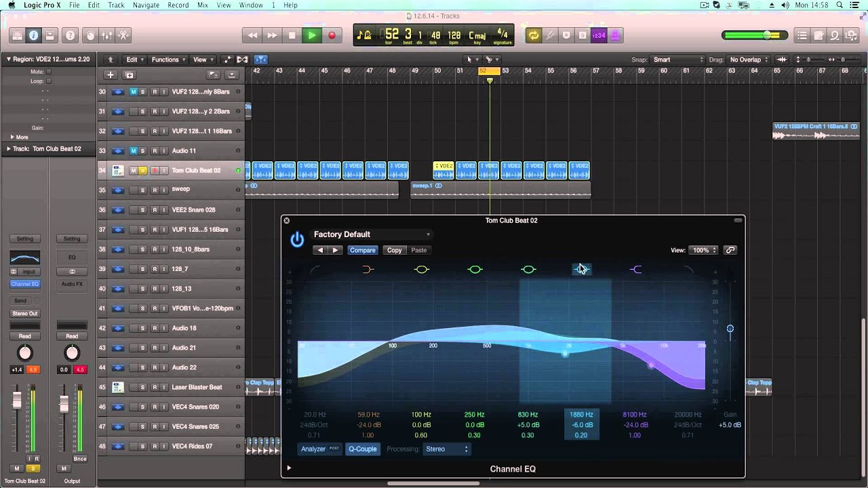Open the List Editors icon
868x488 pixels.
[x=802, y=35]
